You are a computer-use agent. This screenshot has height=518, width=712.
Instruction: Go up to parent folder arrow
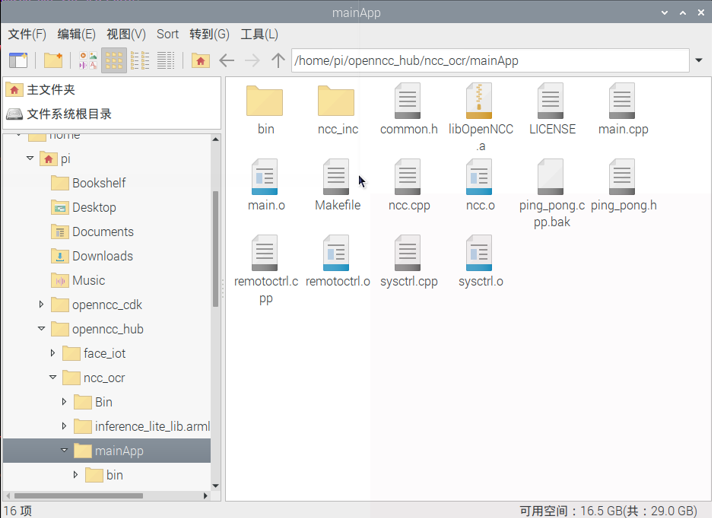278,60
